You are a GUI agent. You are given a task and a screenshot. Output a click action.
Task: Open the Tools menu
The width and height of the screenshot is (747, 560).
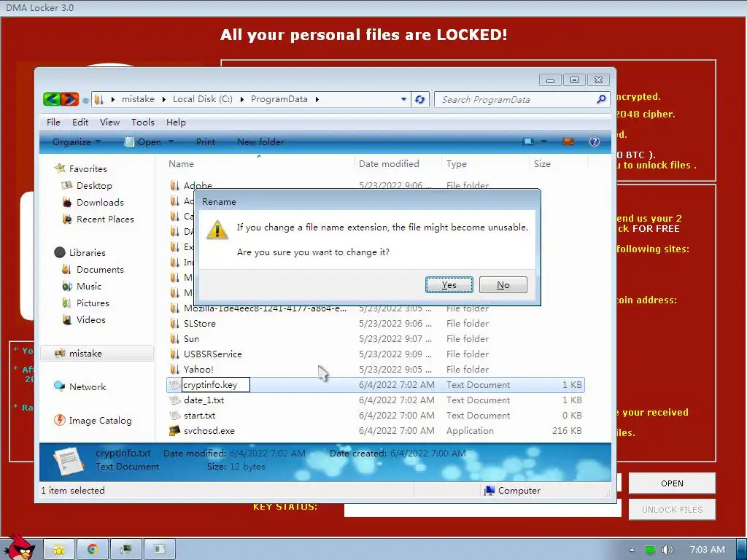pyautogui.click(x=143, y=122)
